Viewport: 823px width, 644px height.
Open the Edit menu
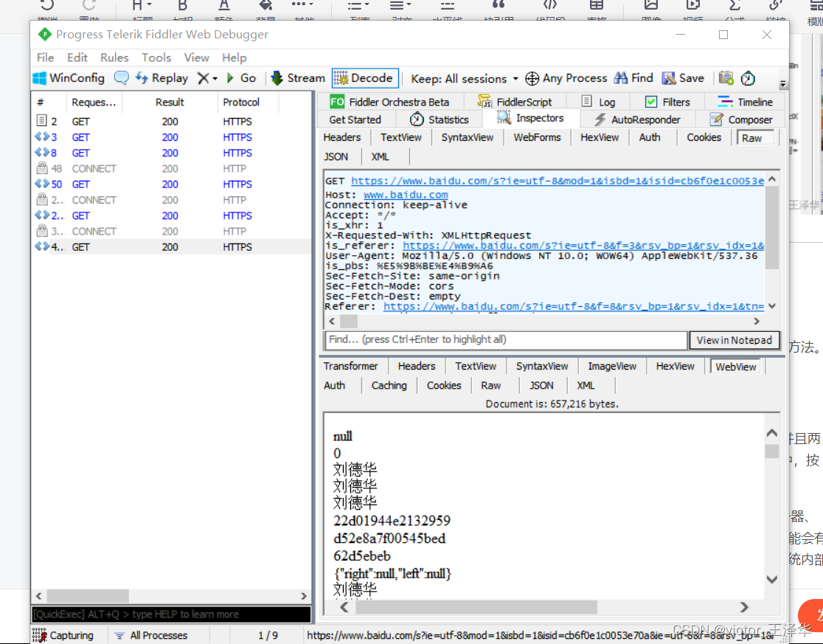point(77,58)
